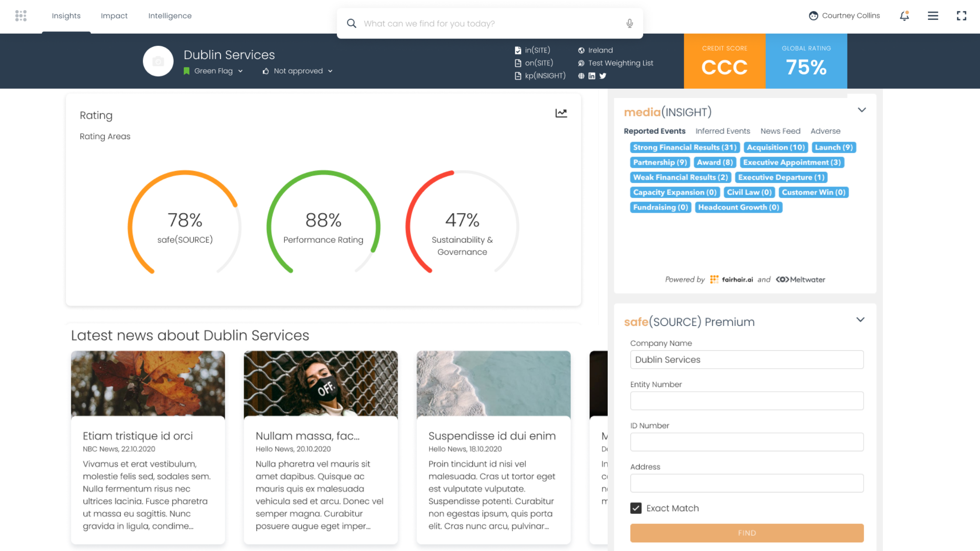Click the Twitter icon for Dublin Services
The width and height of the screenshot is (980, 551).
point(603,75)
